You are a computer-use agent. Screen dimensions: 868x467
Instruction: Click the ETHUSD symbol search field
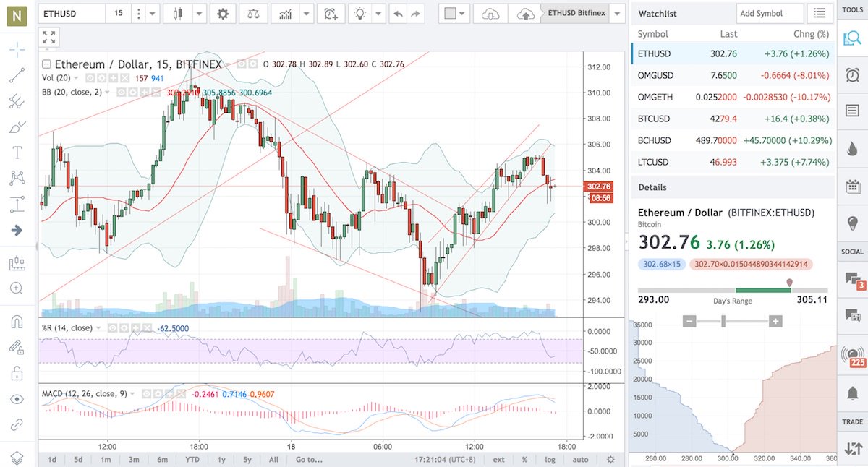coord(72,13)
